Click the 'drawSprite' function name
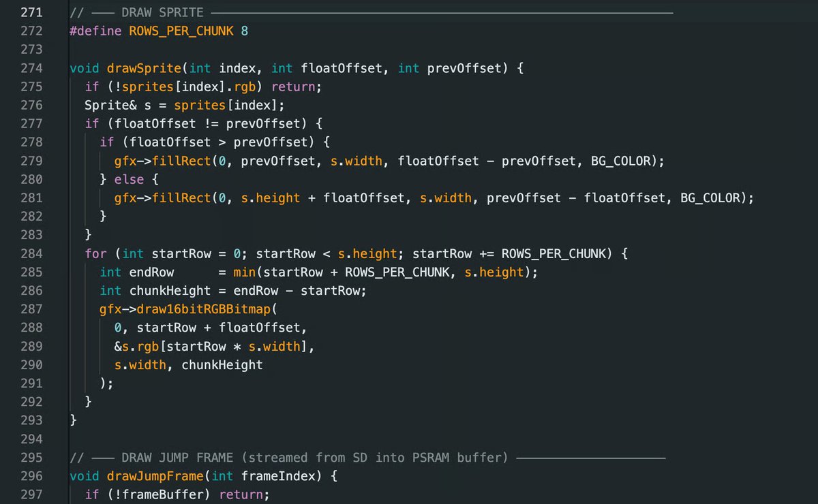Viewport: 818px width, 504px height. (144, 68)
